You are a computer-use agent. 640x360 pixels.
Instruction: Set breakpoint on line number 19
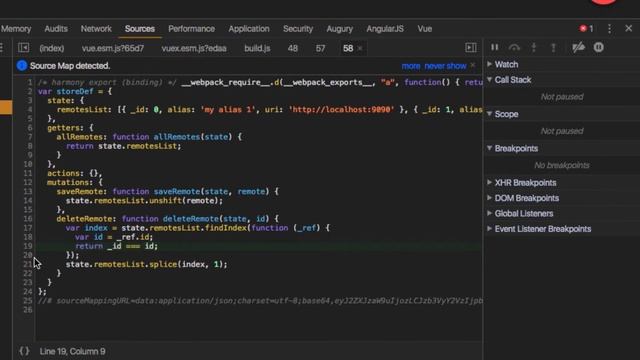tap(27, 246)
